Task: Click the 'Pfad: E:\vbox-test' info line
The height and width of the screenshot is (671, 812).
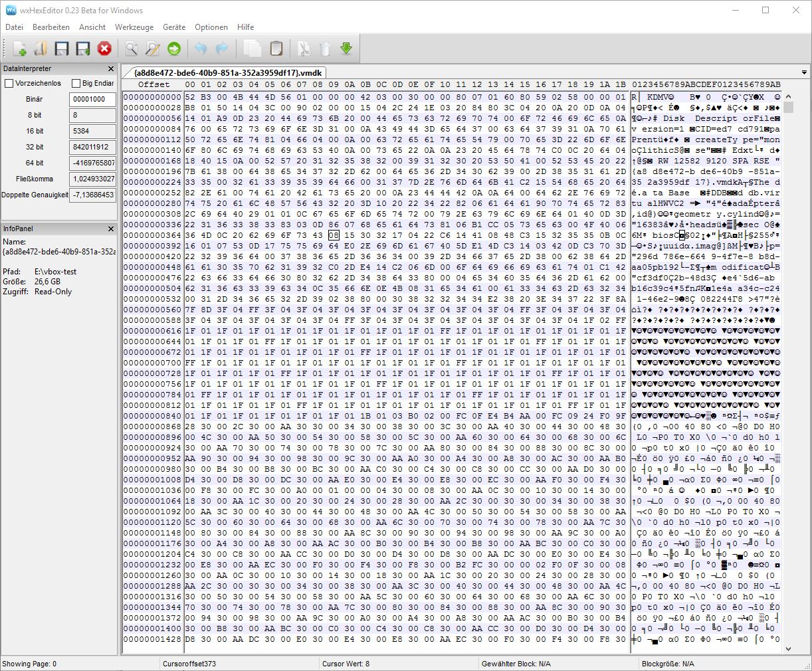Action: pyautogui.click(x=39, y=272)
